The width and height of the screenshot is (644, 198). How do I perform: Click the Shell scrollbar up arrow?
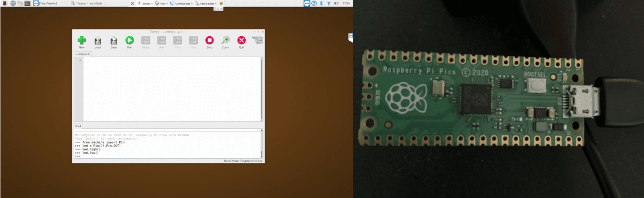(262, 131)
